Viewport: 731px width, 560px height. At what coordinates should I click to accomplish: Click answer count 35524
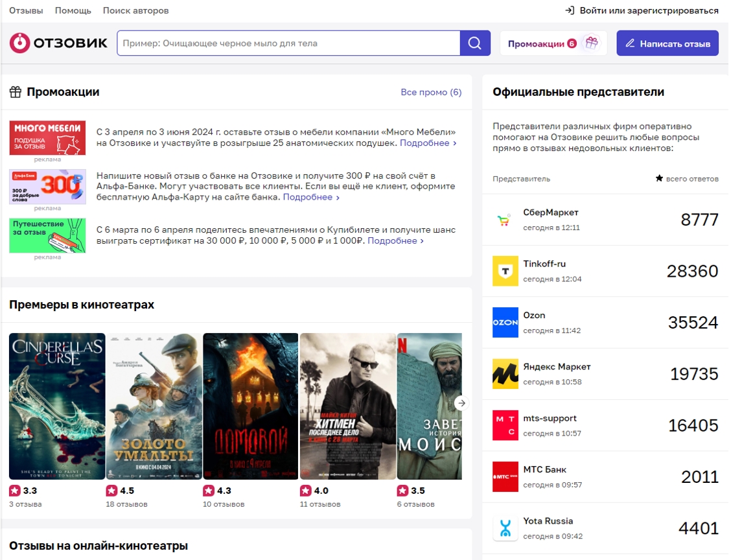693,322
